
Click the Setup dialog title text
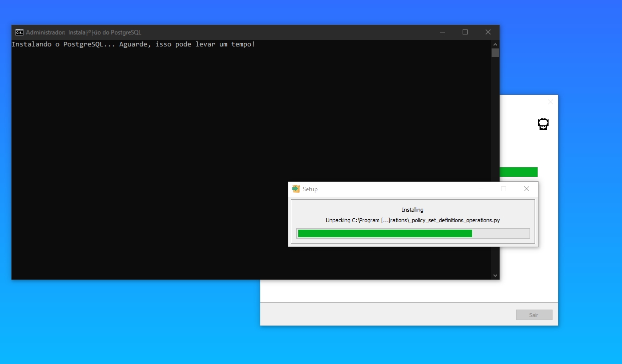310,189
